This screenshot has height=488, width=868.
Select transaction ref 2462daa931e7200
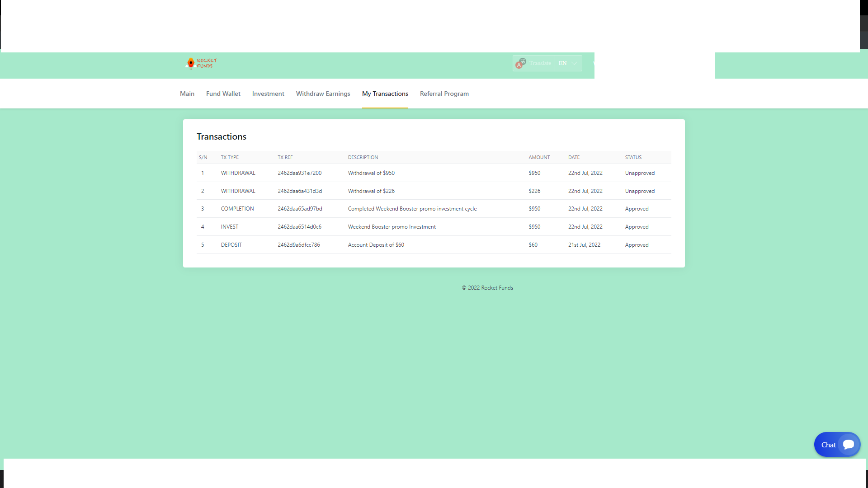tap(299, 173)
